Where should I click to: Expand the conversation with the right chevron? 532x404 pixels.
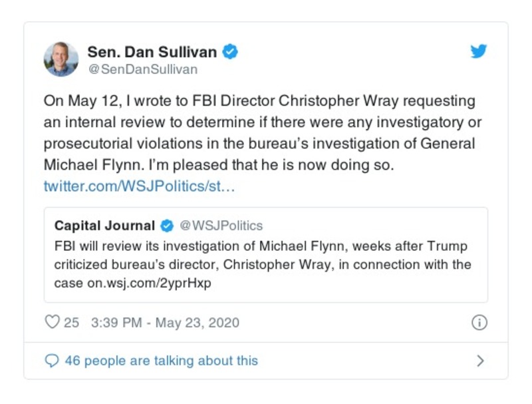coord(480,361)
